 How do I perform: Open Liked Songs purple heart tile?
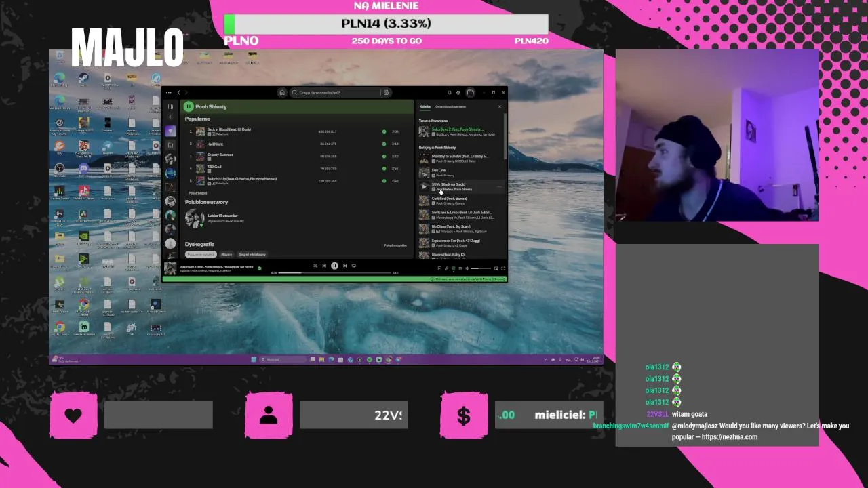pos(170,131)
